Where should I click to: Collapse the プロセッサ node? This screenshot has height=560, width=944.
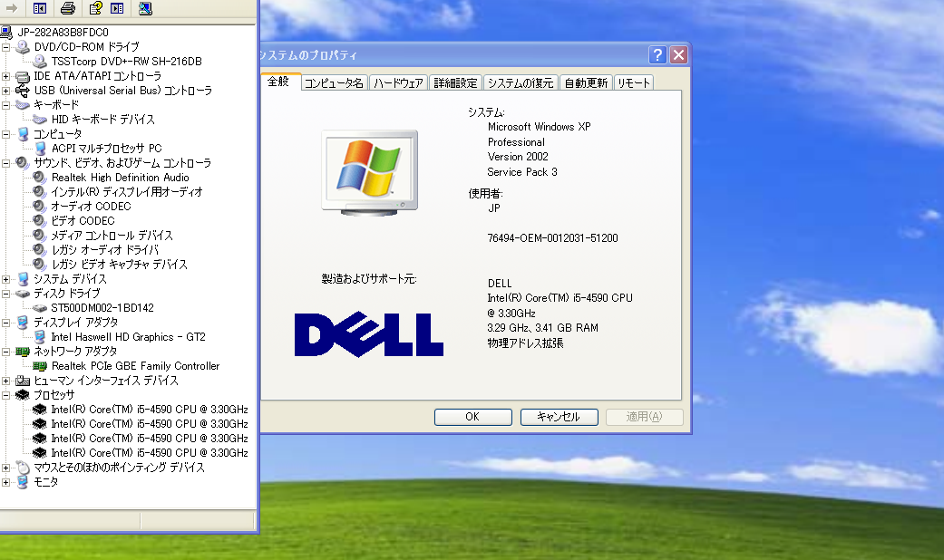[6, 395]
